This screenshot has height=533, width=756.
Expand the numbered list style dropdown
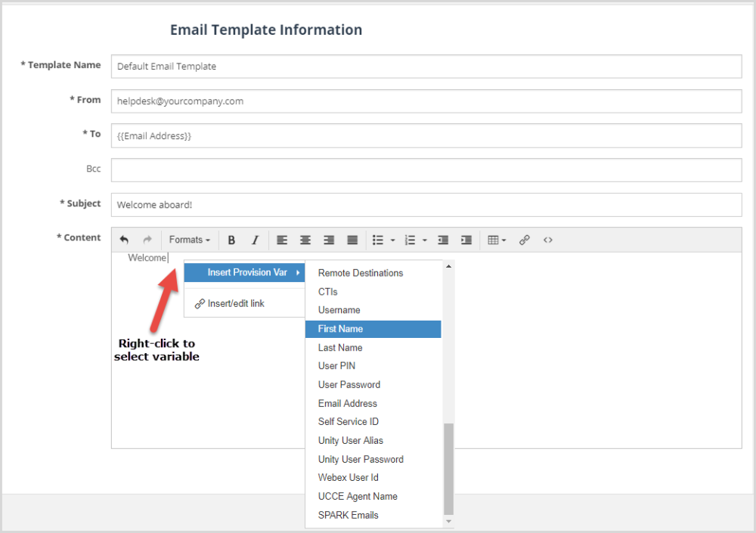426,240
